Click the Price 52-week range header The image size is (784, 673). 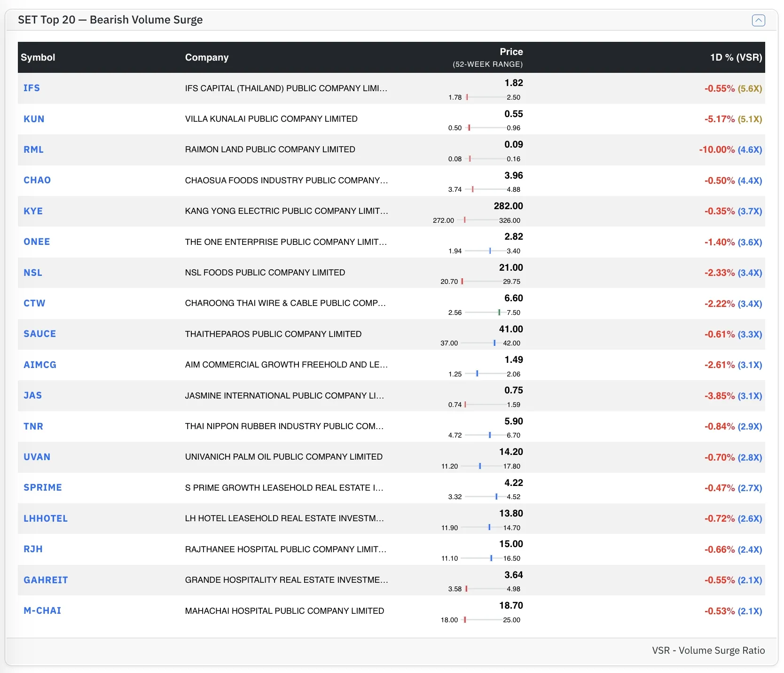click(x=488, y=57)
